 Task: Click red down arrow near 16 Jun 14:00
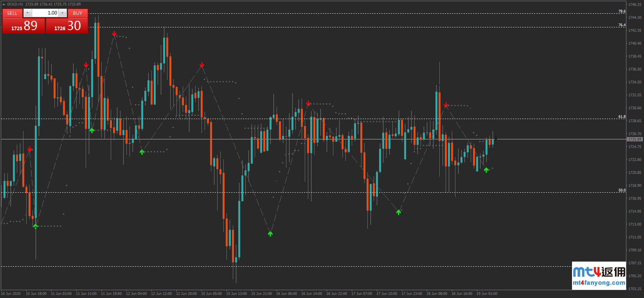pos(308,103)
